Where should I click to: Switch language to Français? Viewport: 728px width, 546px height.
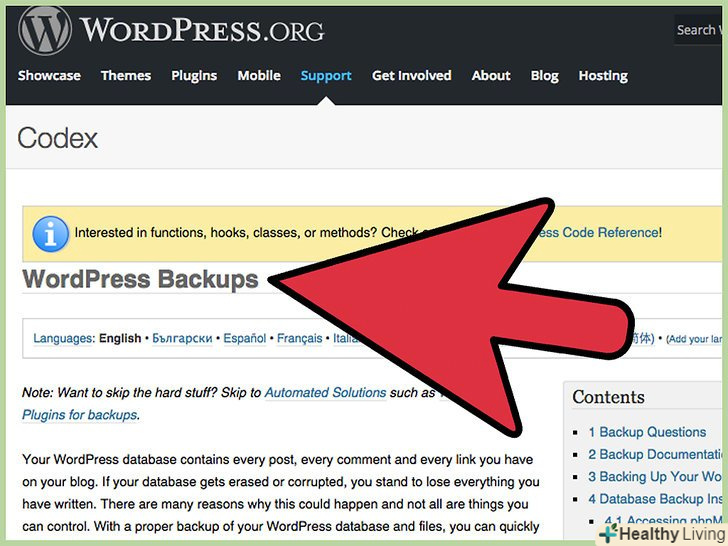tap(299, 339)
